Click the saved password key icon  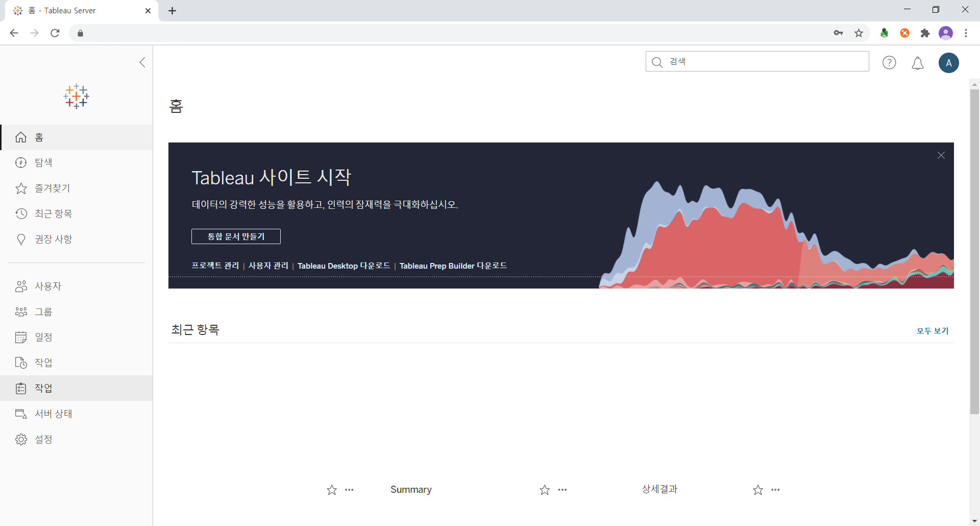(x=838, y=33)
